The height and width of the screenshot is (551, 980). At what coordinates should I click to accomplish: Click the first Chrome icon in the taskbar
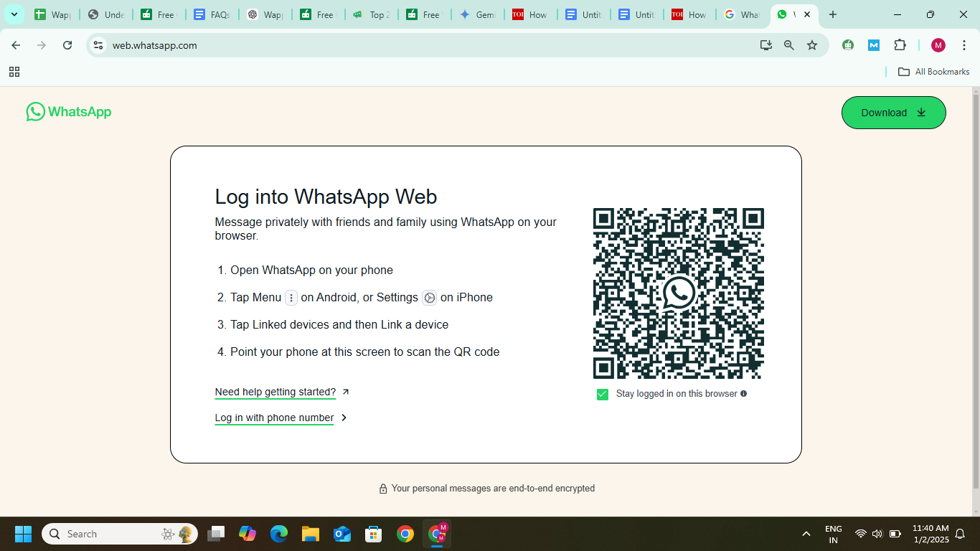pos(405,534)
